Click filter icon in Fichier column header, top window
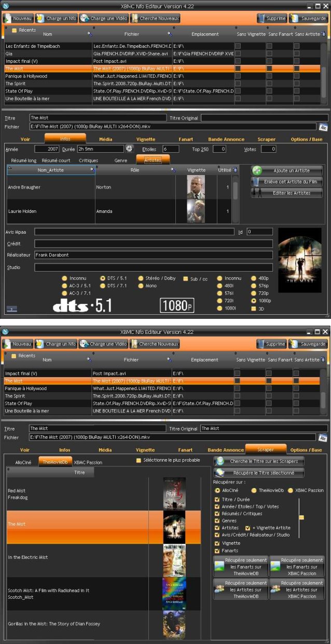 coord(169,34)
